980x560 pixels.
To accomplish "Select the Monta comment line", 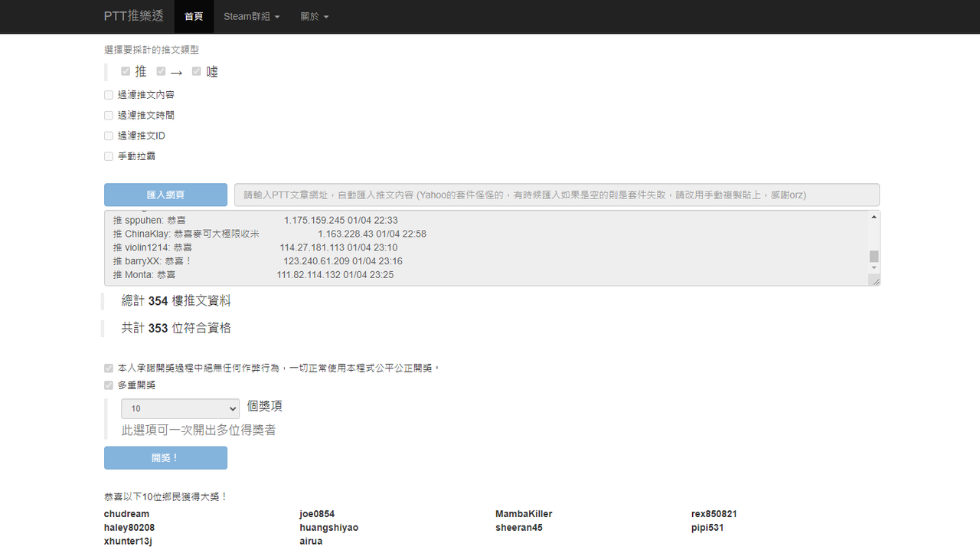I will [x=253, y=275].
